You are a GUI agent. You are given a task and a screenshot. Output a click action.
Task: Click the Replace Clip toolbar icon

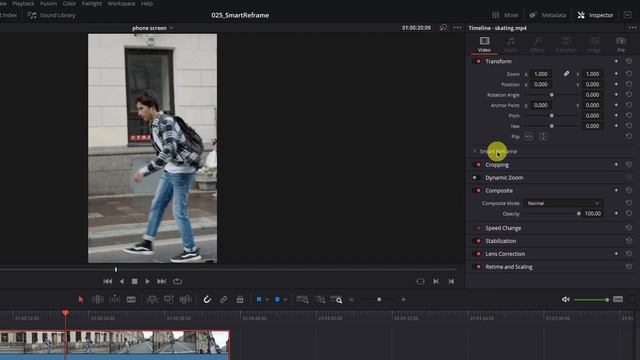tap(185, 300)
